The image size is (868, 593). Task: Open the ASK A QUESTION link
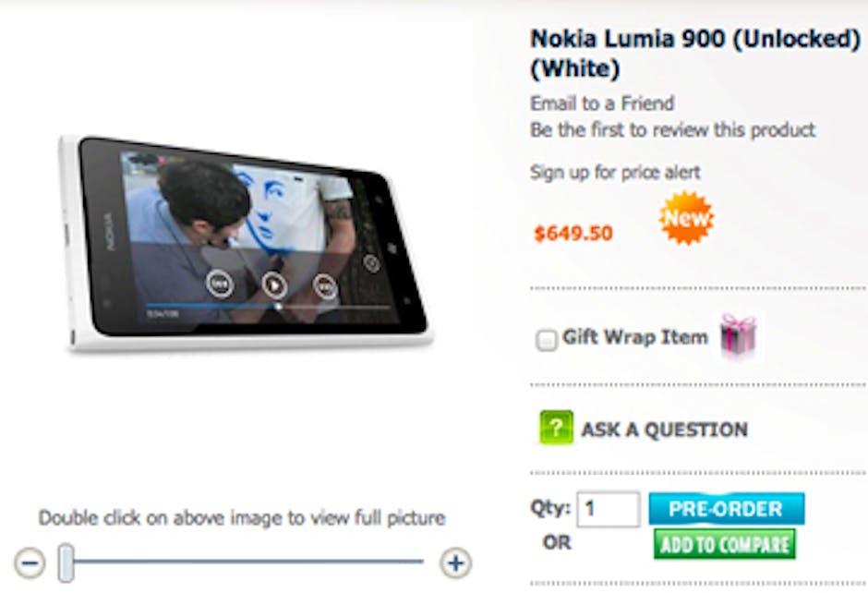(x=664, y=430)
